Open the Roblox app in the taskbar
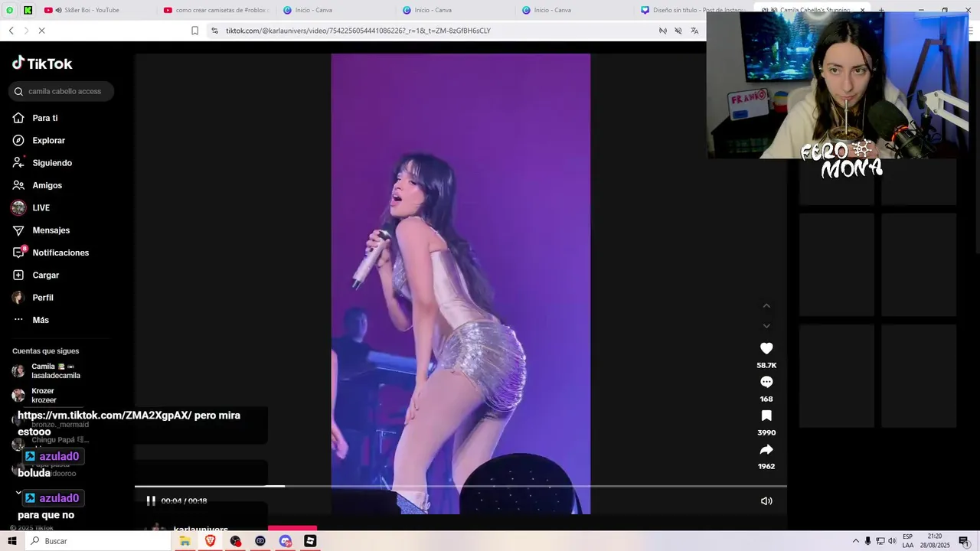The height and width of the screenshot is (551, 980). pyautogui.click(x=310, y=541)
